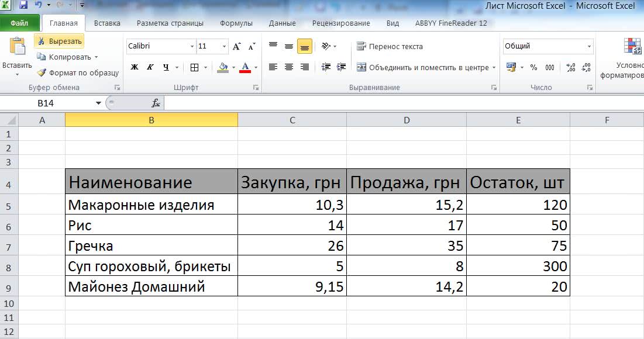
Task: Open clipboard pane launcher in Буфер обмена
Action: pos(118,88)
